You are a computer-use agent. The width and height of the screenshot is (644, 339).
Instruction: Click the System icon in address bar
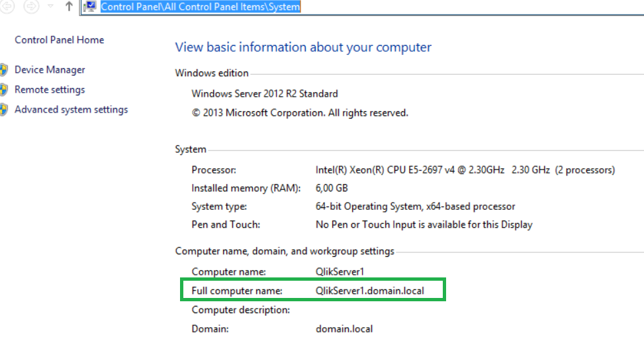pyautogui.click(x=90, y=7)
